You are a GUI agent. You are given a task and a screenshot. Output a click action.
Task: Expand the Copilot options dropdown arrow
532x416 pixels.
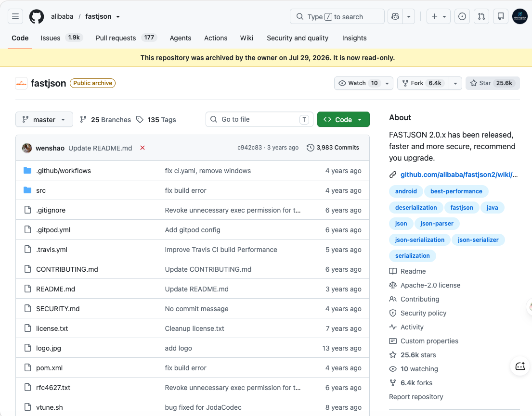pyautogui.click(x=409, y=16)
